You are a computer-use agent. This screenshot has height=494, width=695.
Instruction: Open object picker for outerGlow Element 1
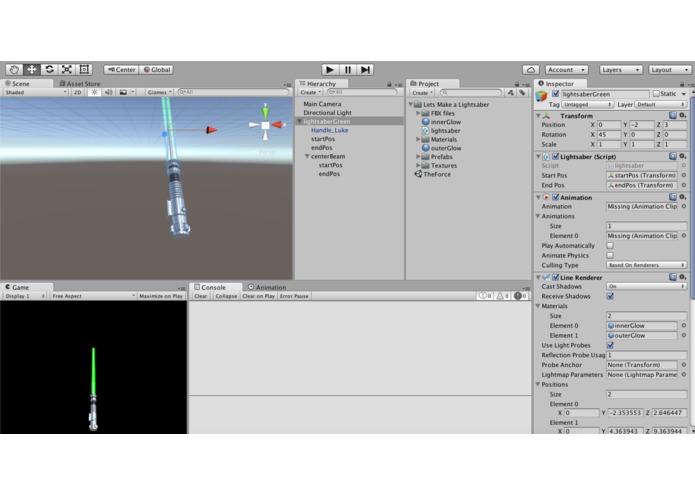point(683,335)
